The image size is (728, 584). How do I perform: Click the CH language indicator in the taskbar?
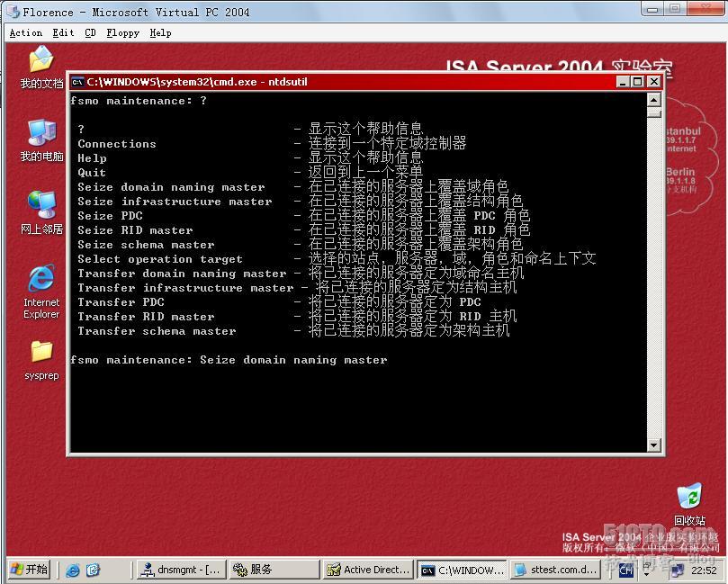(625, 571)
